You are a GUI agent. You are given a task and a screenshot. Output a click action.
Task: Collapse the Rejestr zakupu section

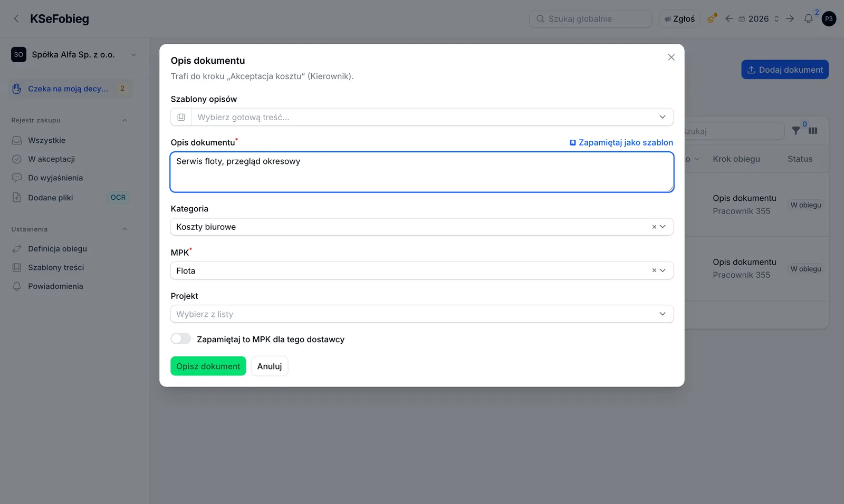click(125, 120)
